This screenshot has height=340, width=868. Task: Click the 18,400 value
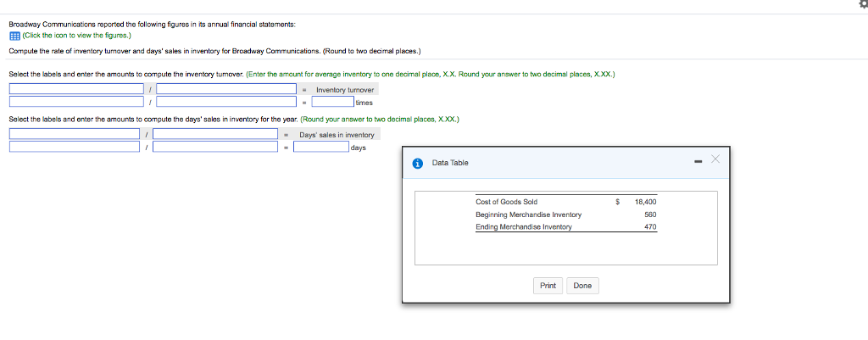click(x=645, y=202)
